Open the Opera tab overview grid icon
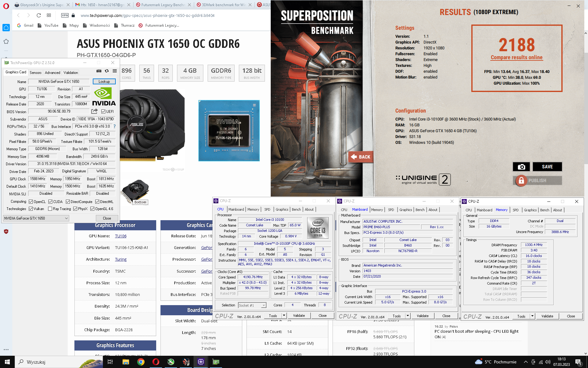 (x=49, y=15)
